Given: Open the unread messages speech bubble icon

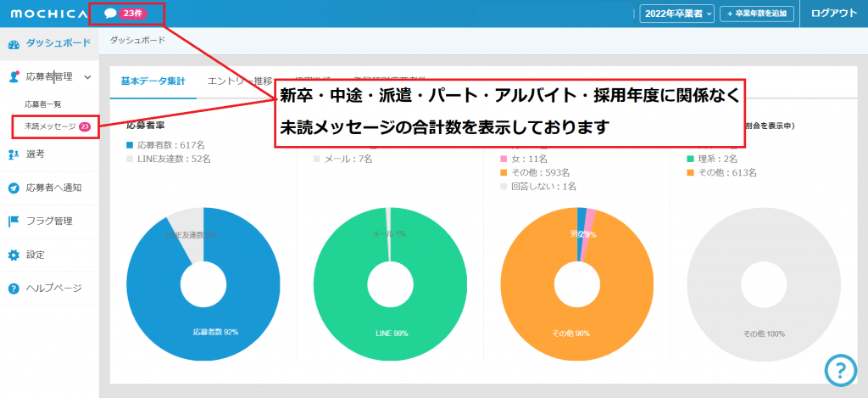Looking at the screenshot, I should (110, 14).
